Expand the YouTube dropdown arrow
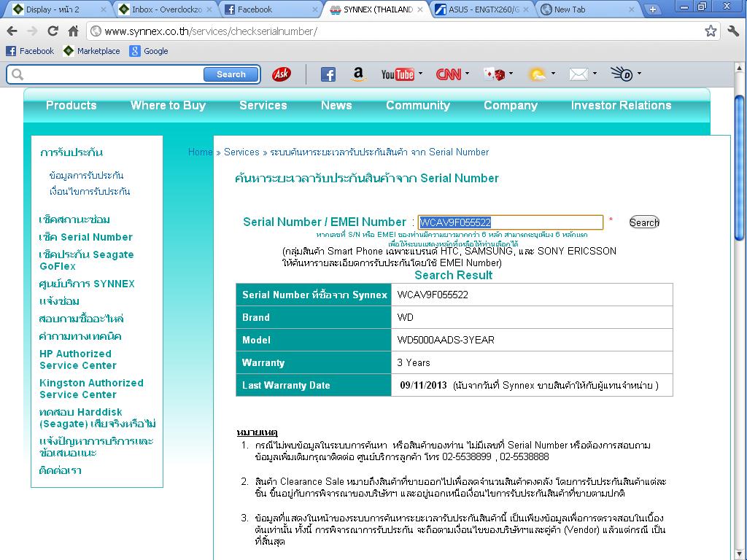The width and height of the screenshot is (747, 560). 420,74
